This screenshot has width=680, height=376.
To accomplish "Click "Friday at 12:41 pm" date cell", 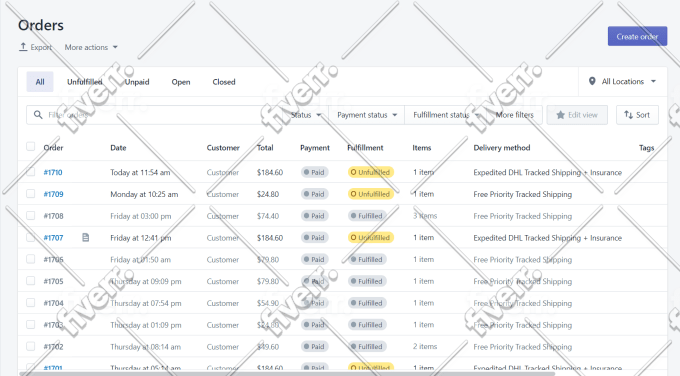I will pyautogui.click(x=141, y=238).
